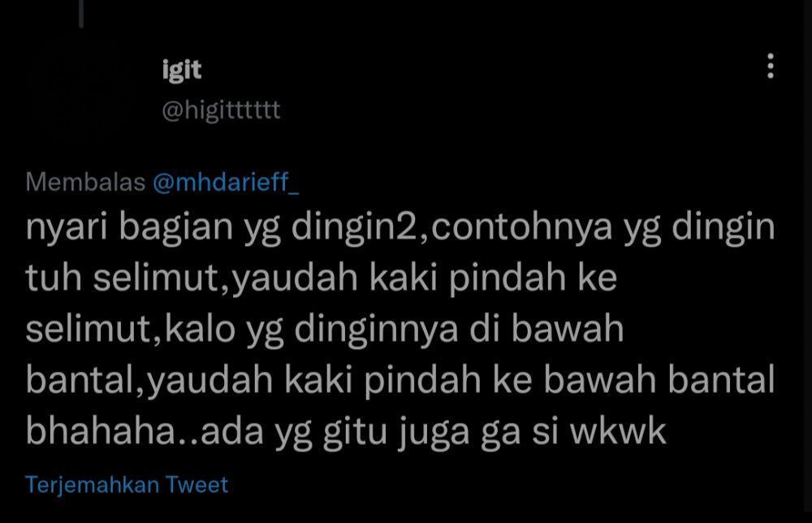Click the word 'gitu' in the tweet
The height and width of the screenshot is (523, 812).
click(x=356, y=432)
